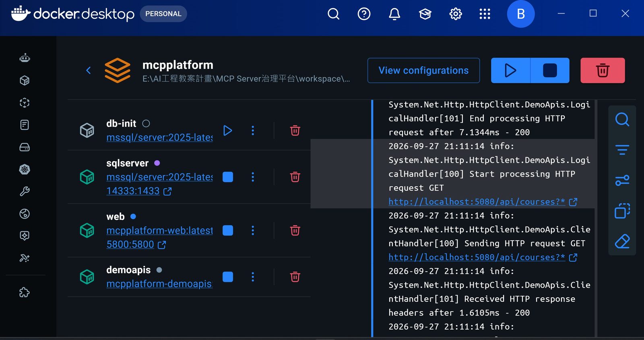Open more actions menu for sqlserver
644x340 pixels.
pos(253,177)
